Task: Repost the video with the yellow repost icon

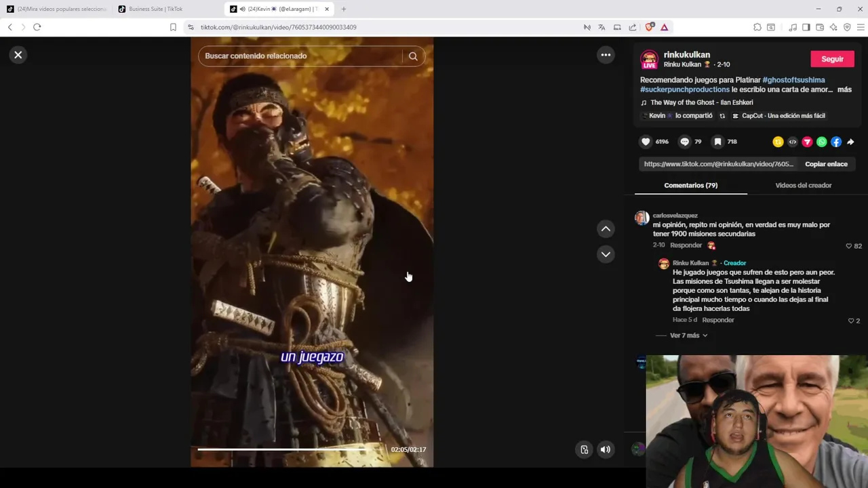Action: [778, 142]
